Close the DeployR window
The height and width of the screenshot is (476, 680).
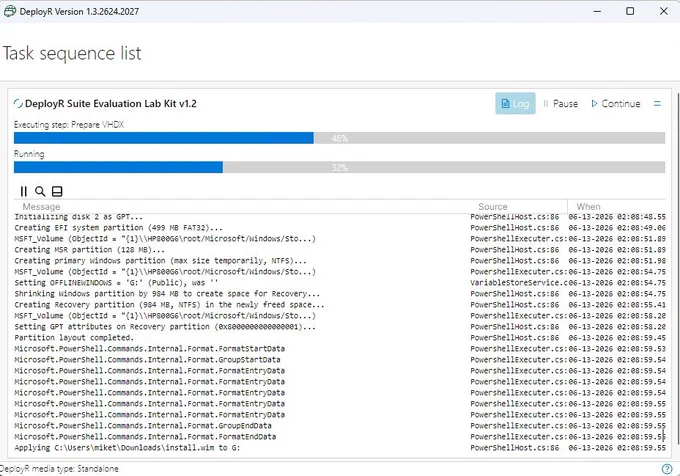tap(664, 11)
